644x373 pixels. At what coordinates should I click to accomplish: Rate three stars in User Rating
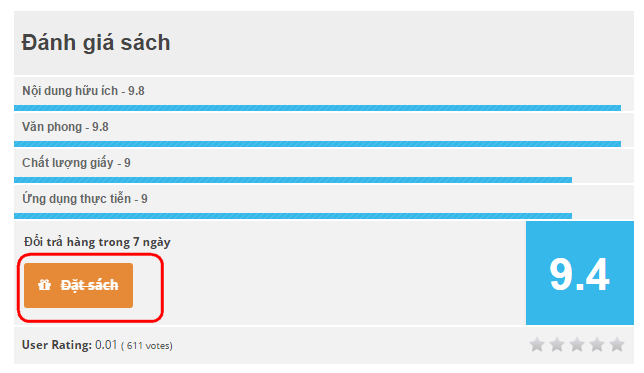click(x=577, y=344)
